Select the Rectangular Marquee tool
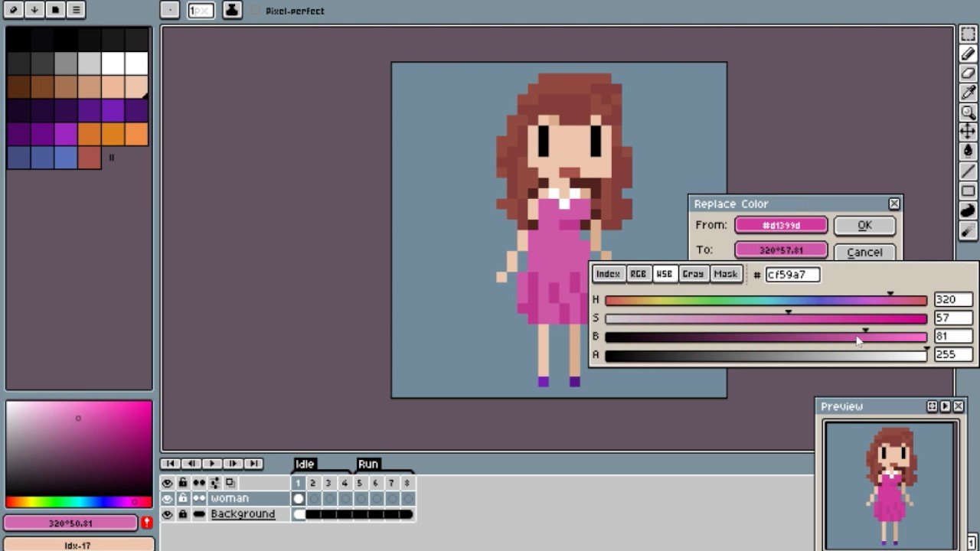Viewport: 980px width, 551px height. (x=968, y=34)
